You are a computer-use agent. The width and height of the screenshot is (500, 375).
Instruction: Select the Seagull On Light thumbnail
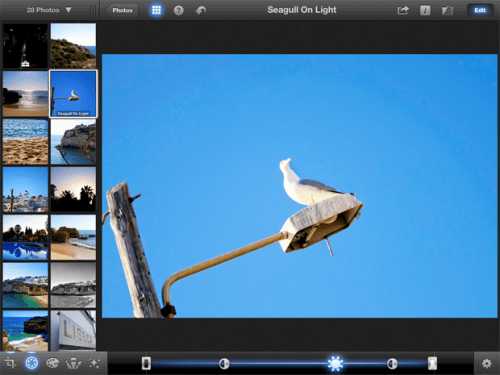pos(73,94)
